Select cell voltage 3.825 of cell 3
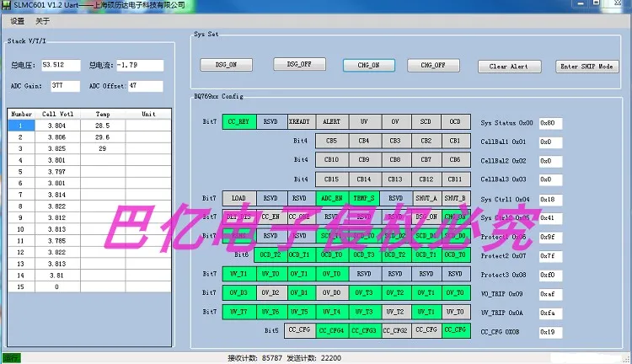The width and height of the screenshot is (632, 364). pos(57,149)
